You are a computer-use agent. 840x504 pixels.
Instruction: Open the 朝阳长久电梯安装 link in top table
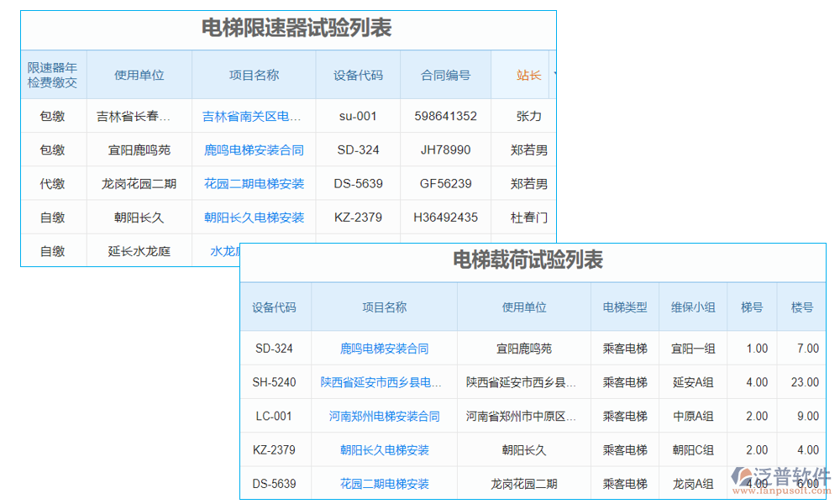pyautogui.click(x=254, y=217)
